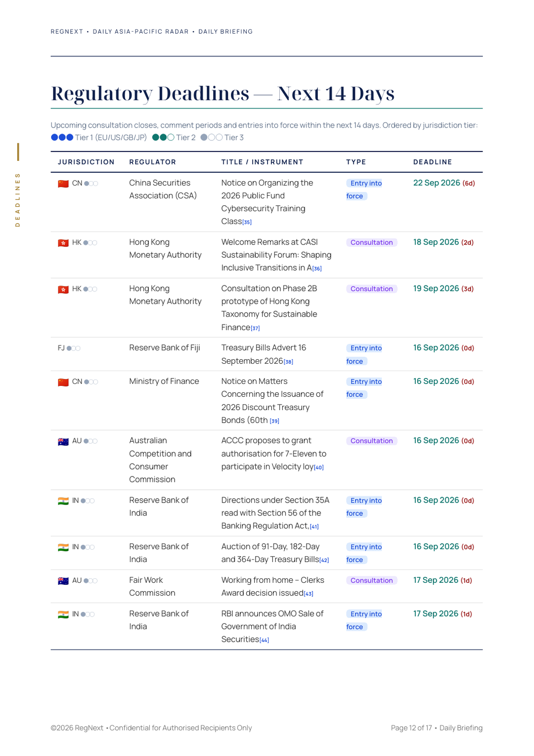This screenshot has width=534, height=756.
Task: Click the Hong Kong flag beside Welcome Remarks row
Action: coord(63,243)
